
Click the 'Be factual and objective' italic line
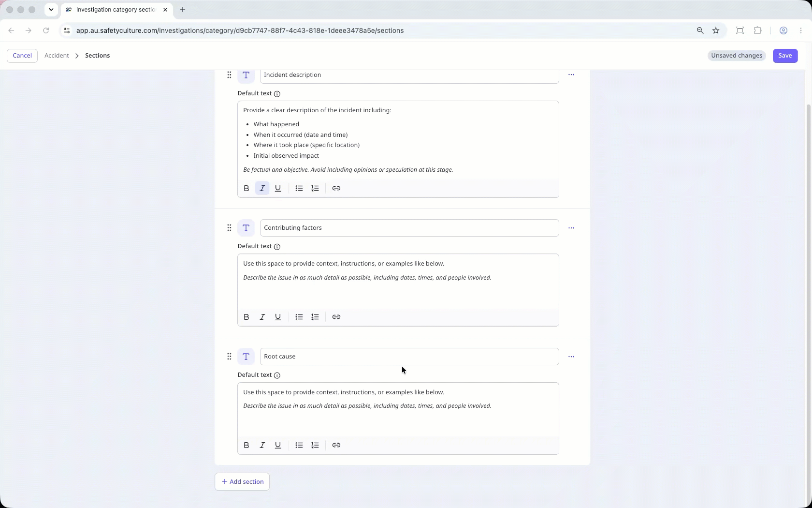tap(348, 170)
